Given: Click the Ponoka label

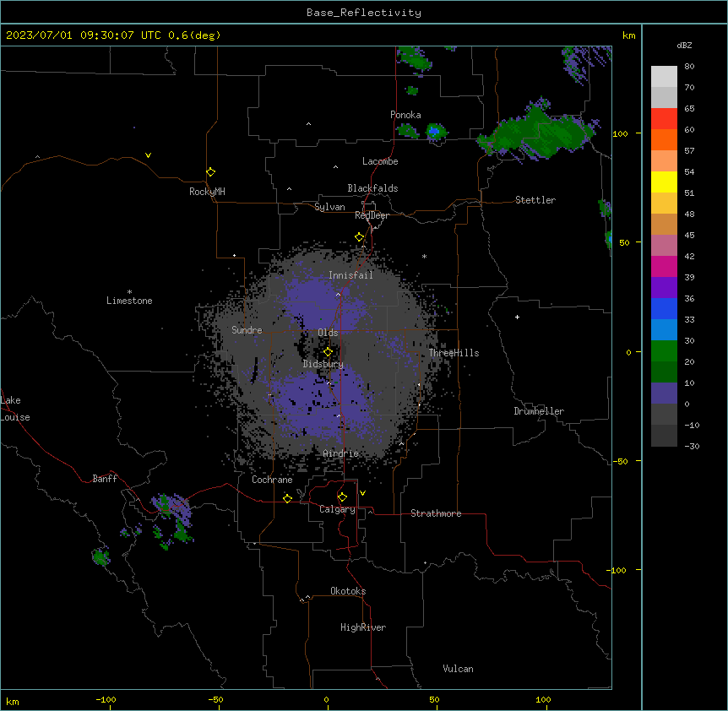Looking at the screenshot, I should [405, 115].
